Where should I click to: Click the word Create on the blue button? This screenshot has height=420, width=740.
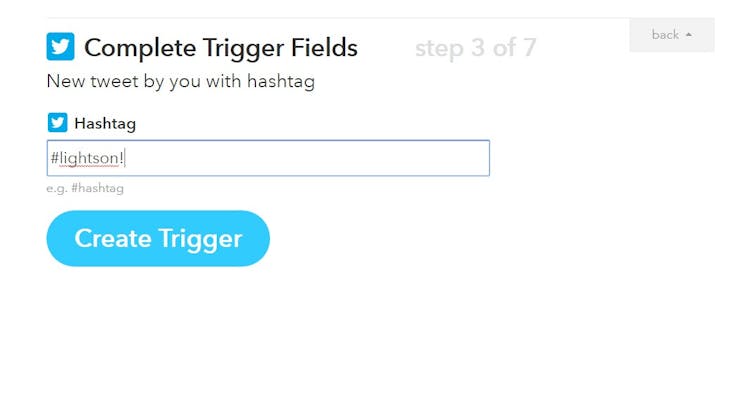109,239
